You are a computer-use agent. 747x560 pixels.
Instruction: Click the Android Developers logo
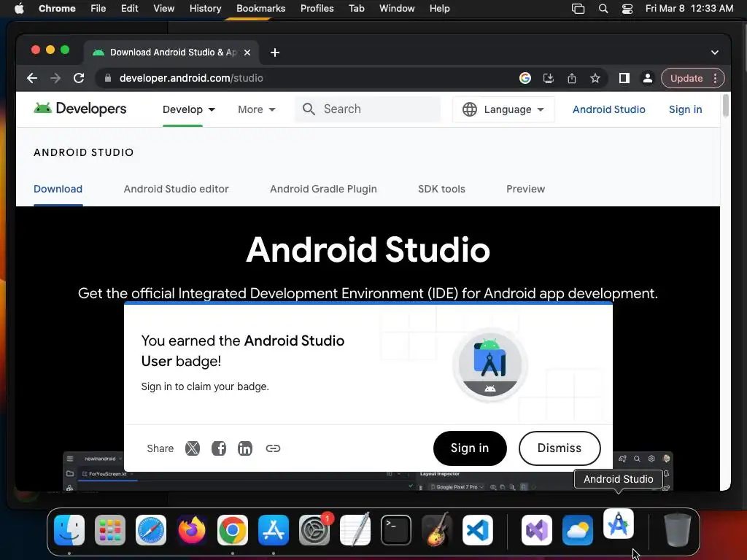pyautogui.click(x=80, y=109)
